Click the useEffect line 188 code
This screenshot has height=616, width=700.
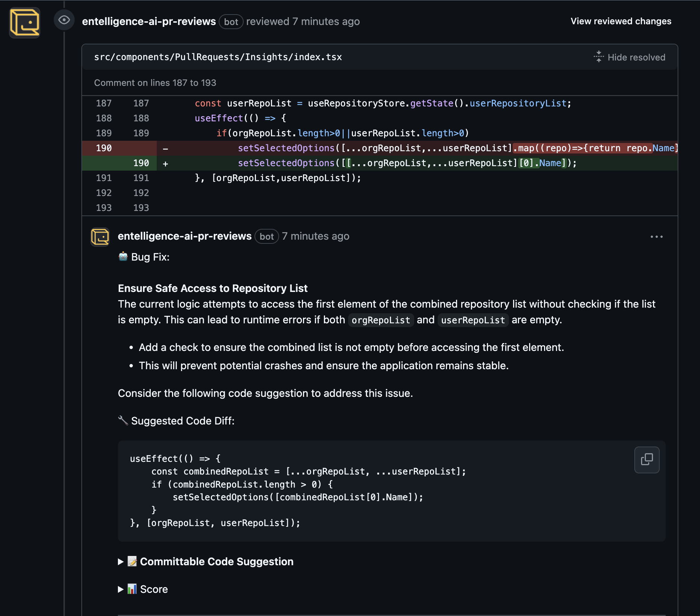(x=240, y=118)
